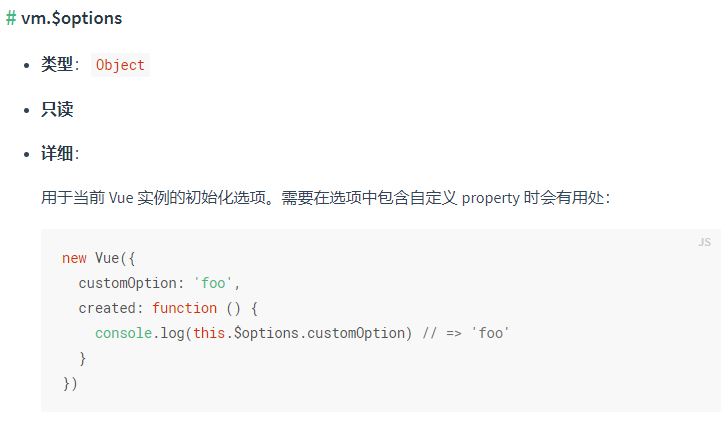Click the word property in the description
Screen dimensions: 728x426
[490, 198]
